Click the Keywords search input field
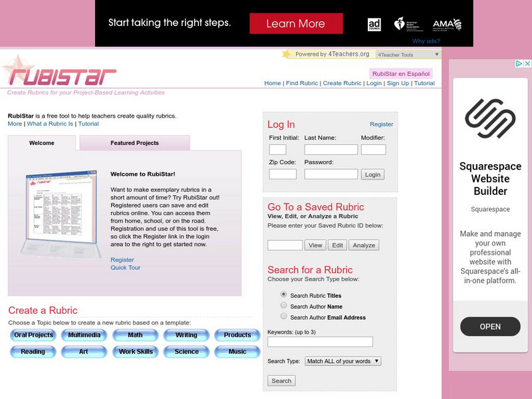The width and height of the screenshot is (532, 399). pyautogui.click(x=320, y=342)
